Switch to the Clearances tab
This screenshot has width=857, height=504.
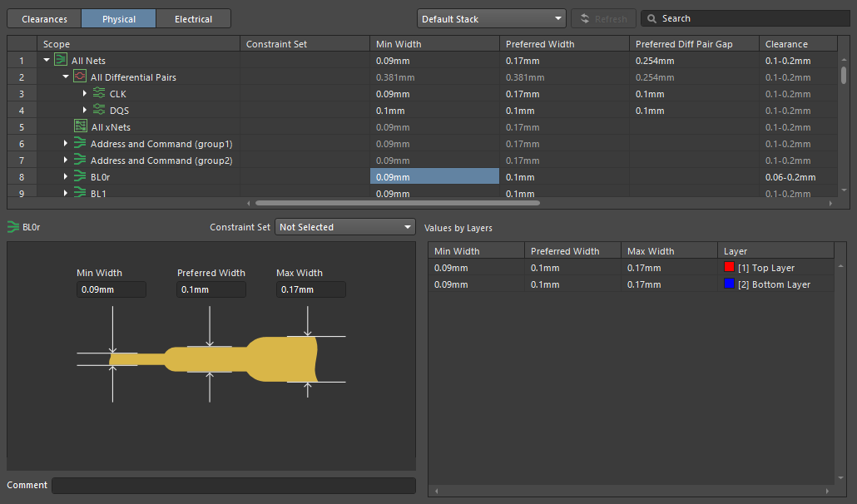[x=44, y=19]
